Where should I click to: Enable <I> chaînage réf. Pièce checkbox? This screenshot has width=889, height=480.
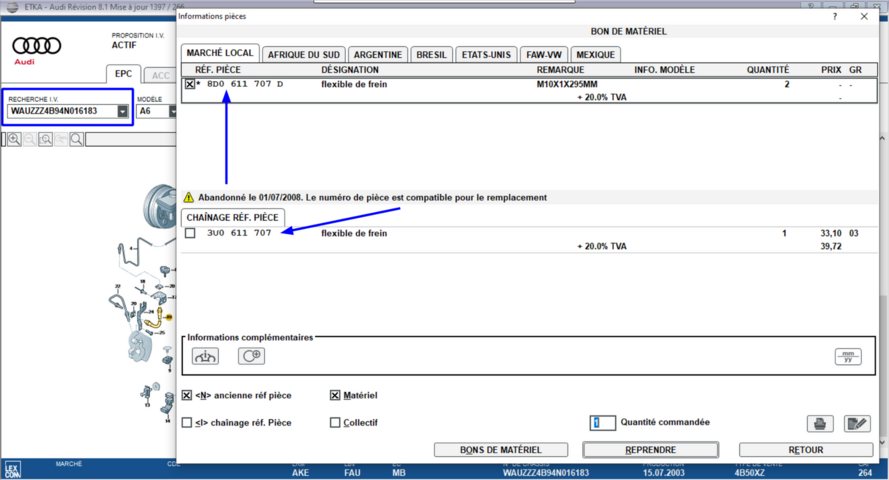coord(187,422)
